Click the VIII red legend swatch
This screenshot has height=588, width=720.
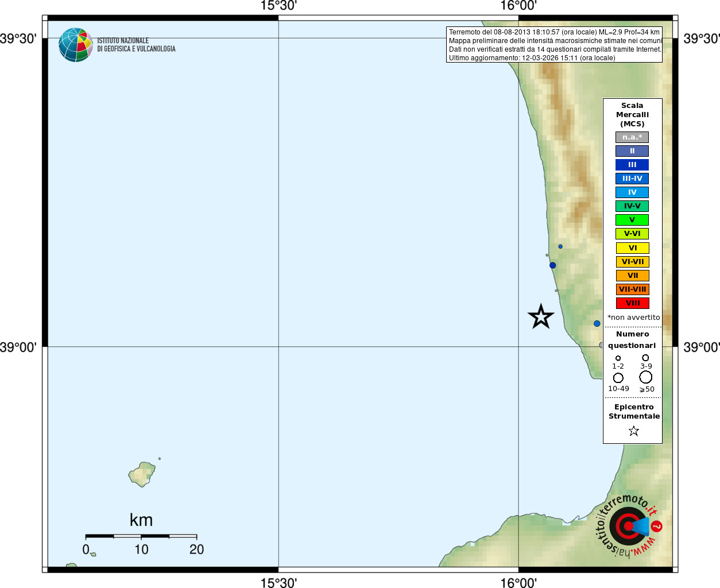point(632,303)
